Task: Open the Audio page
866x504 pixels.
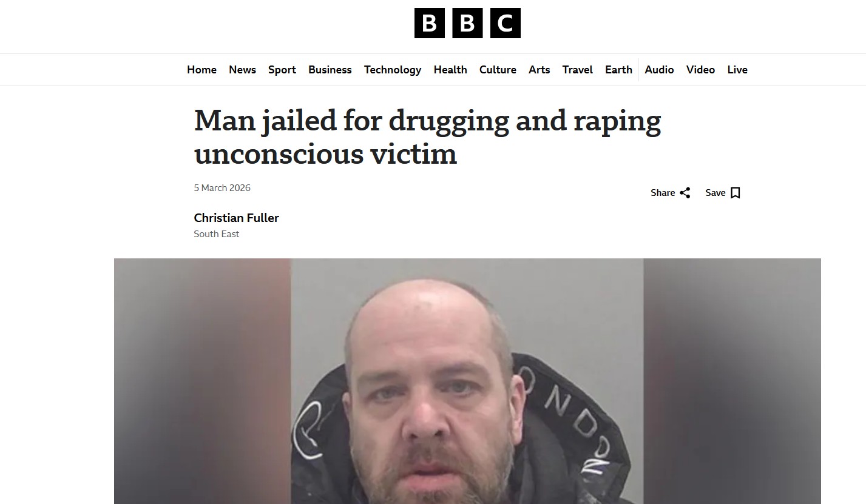Action: [659, 70]
